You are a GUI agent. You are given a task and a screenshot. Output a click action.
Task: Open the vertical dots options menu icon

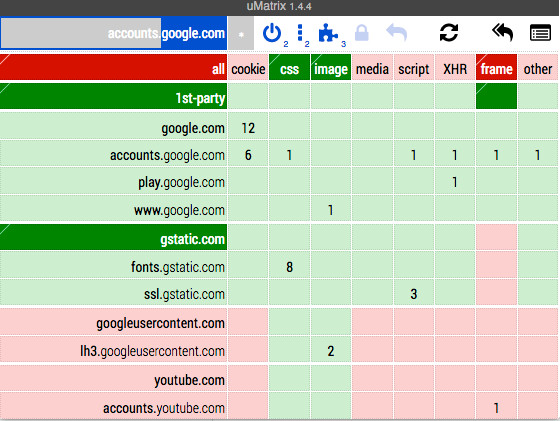(x=300, y=33)
